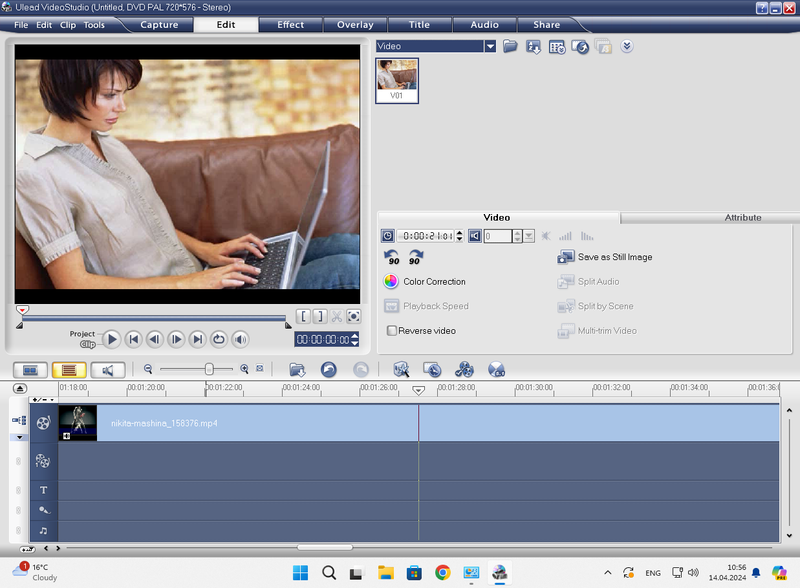
Task: Click the timeline zoom out magnifier
Action: (x=148, y=369)
